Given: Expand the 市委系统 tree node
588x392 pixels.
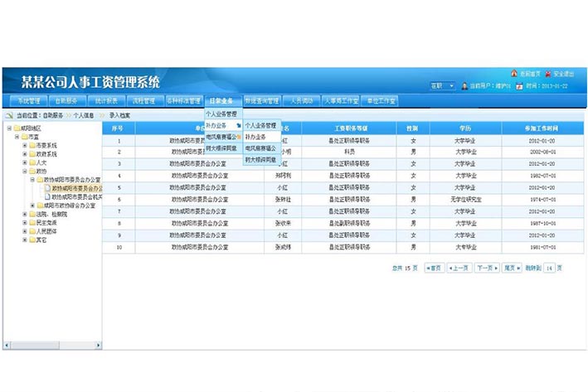Looking at the screenshot, I should coord(25,145).
